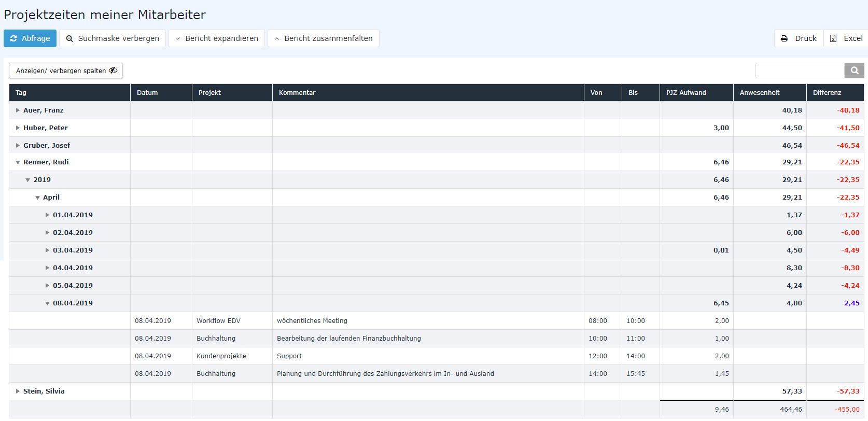Click the Projektzeiten meiner Mitarbeiter page title
This screenshot has height=421, width=868.
105,15
